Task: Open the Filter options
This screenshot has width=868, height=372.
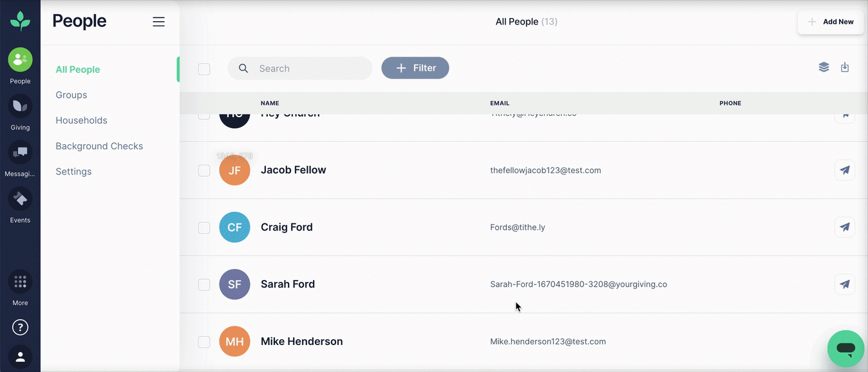Action: click(x=415, y=68)
